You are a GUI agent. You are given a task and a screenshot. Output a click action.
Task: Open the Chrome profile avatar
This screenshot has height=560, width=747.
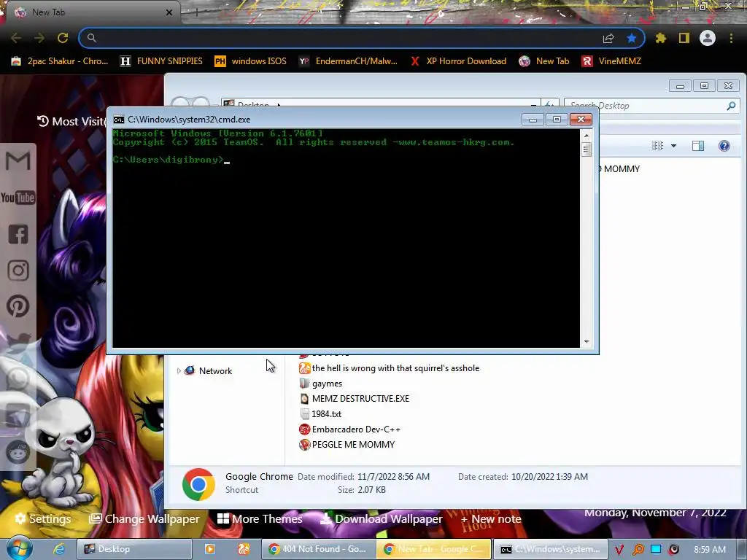708,38
